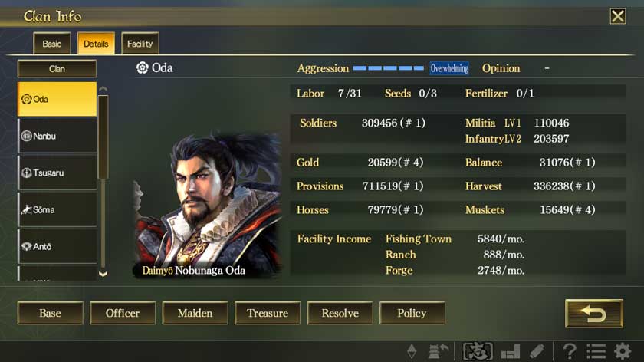
Task: Click the clan list scrollbar thumb
Action: coord(103,137)
